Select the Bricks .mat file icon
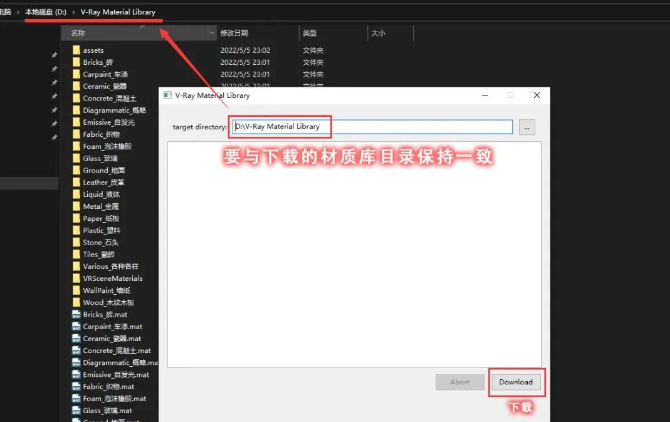 click(76, 314)
